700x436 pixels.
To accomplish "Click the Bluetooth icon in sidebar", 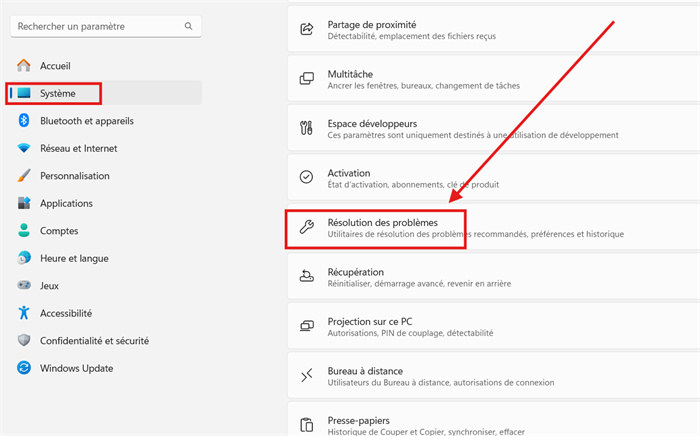I will click(24, 120).
